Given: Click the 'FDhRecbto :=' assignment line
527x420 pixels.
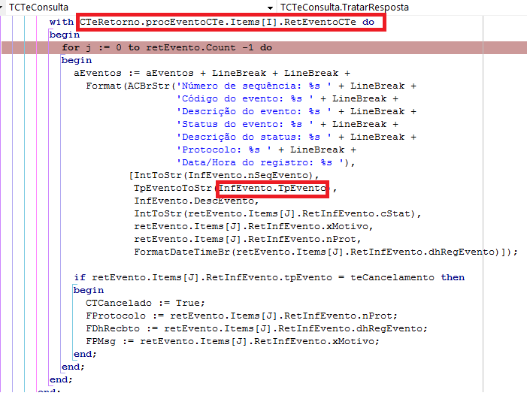Looking at the screenshot, I should (257, 328).
